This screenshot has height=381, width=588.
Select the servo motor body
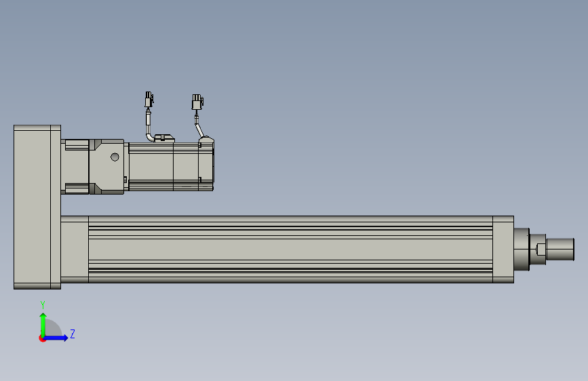[x=163, y=167]
